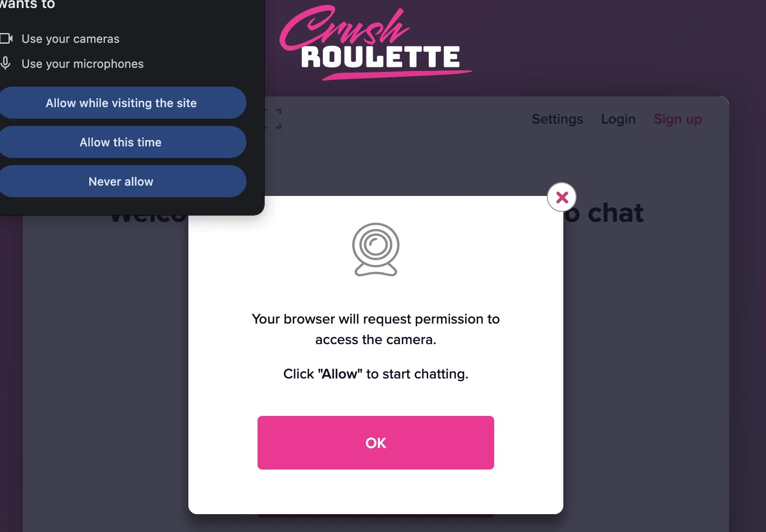Viewport: 766px width, 532px height.
Task: Click the pink X close icon on the dialog
Action: click(561, 197)
